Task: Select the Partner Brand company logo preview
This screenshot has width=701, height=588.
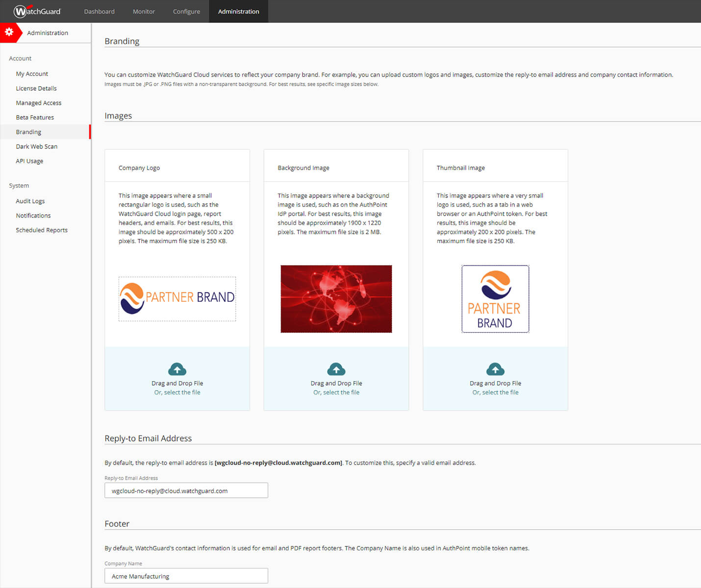Action: tap(177, 298)
